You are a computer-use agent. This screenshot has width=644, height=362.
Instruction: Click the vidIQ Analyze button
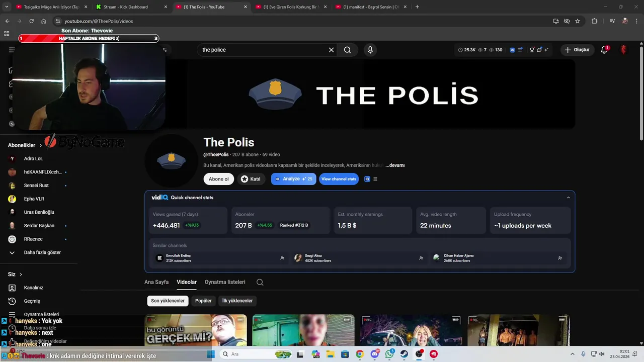point(294,179)
